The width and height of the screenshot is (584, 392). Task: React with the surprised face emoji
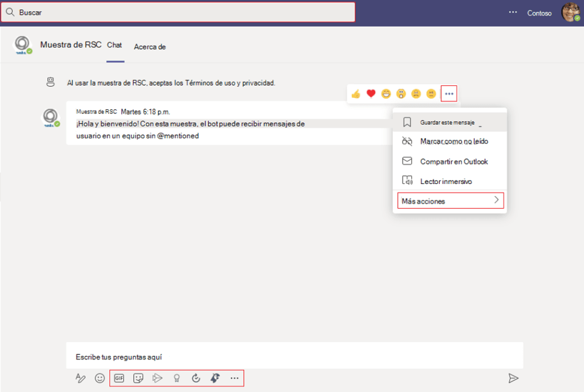[x=401, y=93]
